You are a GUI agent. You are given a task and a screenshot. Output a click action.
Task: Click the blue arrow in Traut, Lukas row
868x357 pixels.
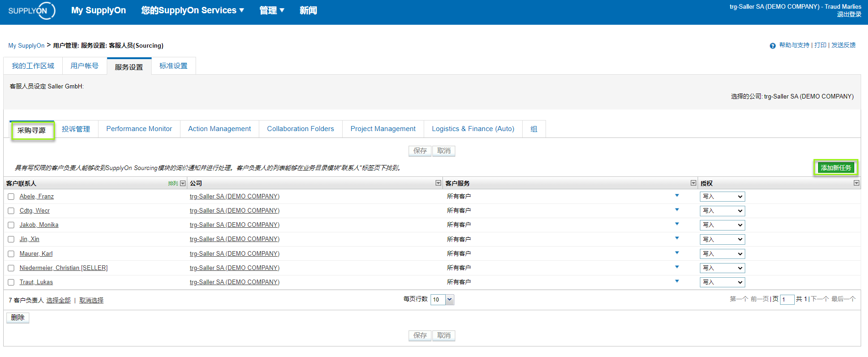coord(677,281)
